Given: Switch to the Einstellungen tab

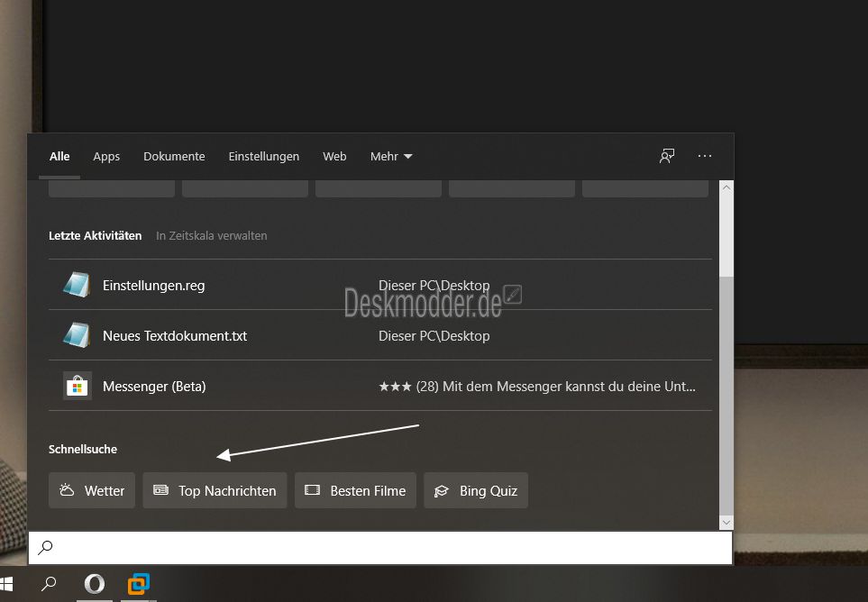Looking at the screenshot, I should click(x=263, y=157).
